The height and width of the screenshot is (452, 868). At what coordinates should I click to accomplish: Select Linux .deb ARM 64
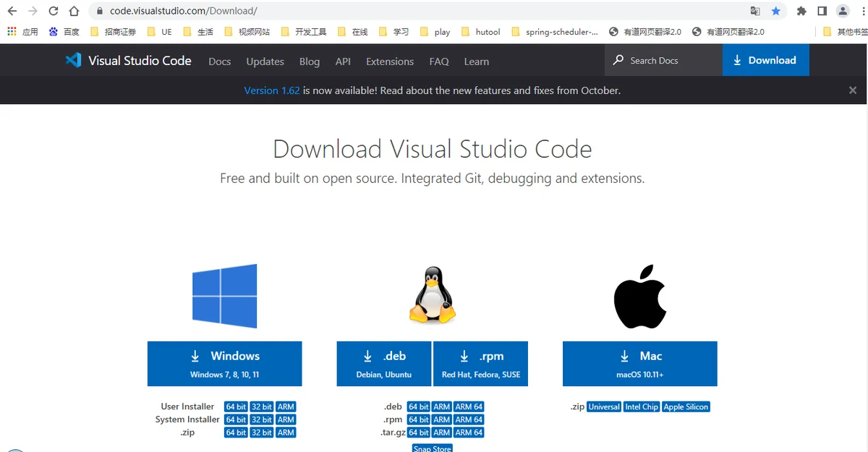469,406
